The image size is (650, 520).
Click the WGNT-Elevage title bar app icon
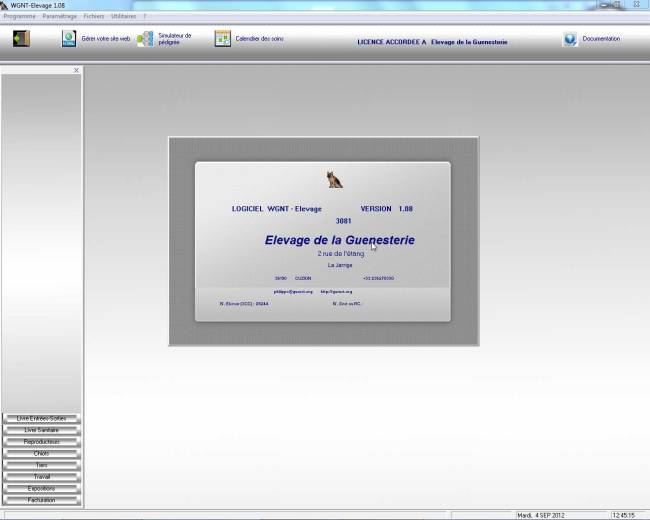click(4, 5)
